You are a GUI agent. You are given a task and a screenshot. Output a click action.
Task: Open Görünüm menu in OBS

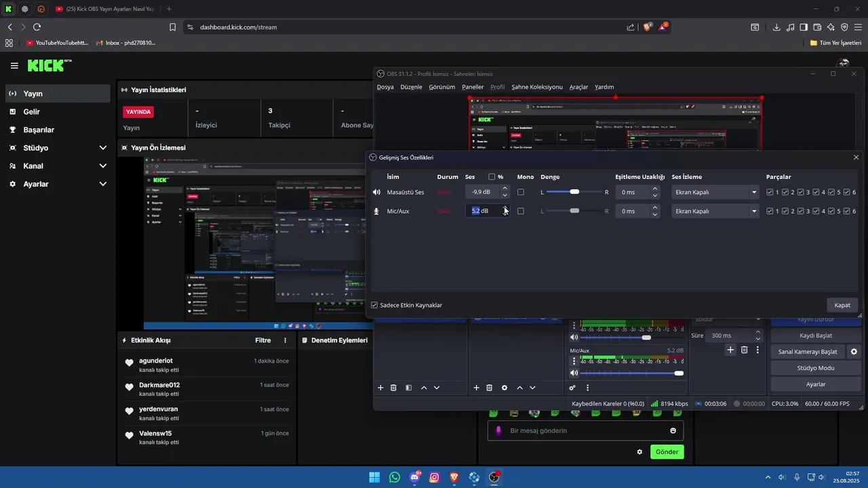(x=442, y=87)
